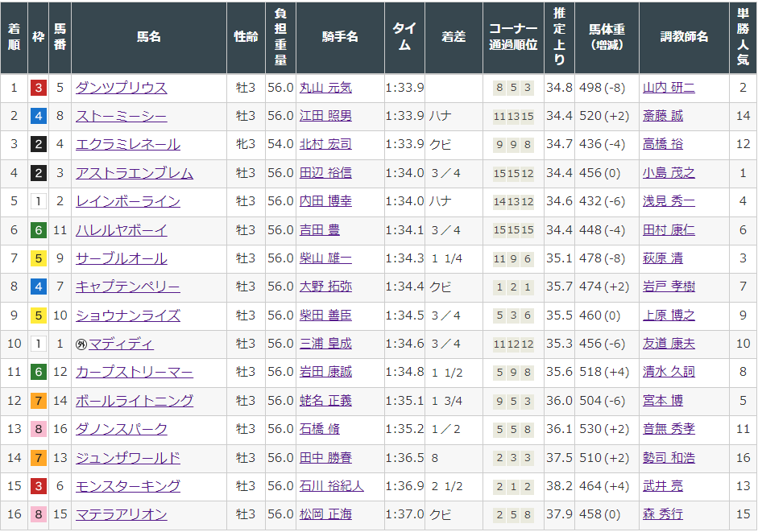
Task: Open trainer link 勢司 和浩
Action: (x=669, y=458)
